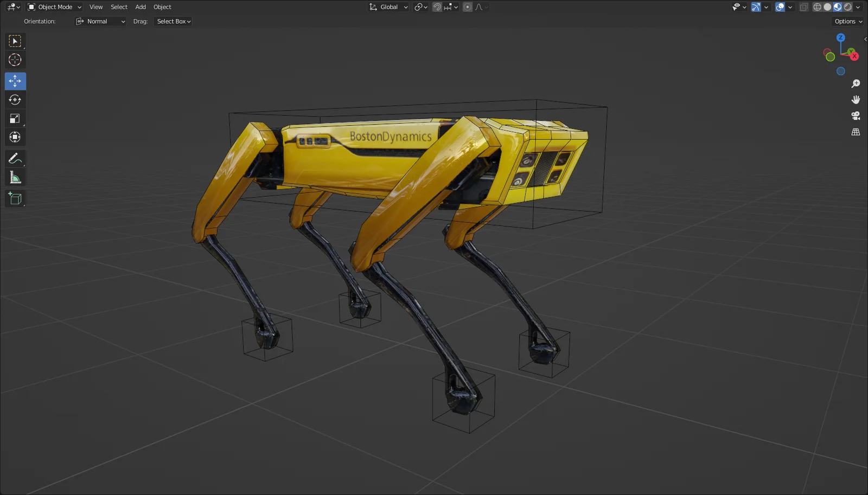Choose the Scale tool
The height and width of the screenshot is (495, 868).
[x=15, y=118]
